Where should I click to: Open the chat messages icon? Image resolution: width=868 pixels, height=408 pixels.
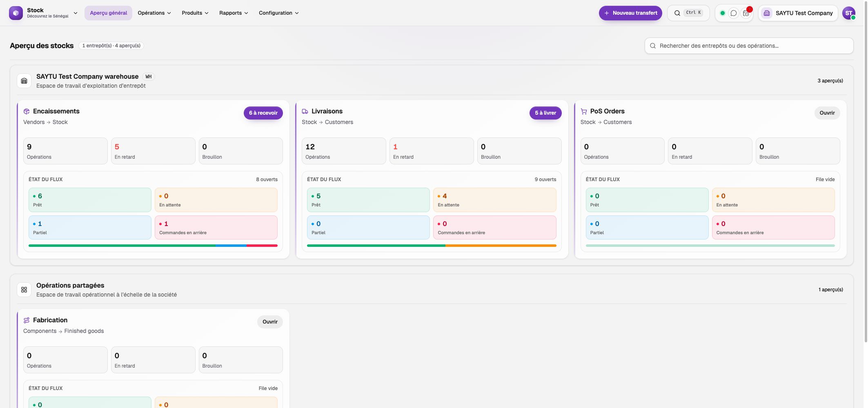coord(734,13)
